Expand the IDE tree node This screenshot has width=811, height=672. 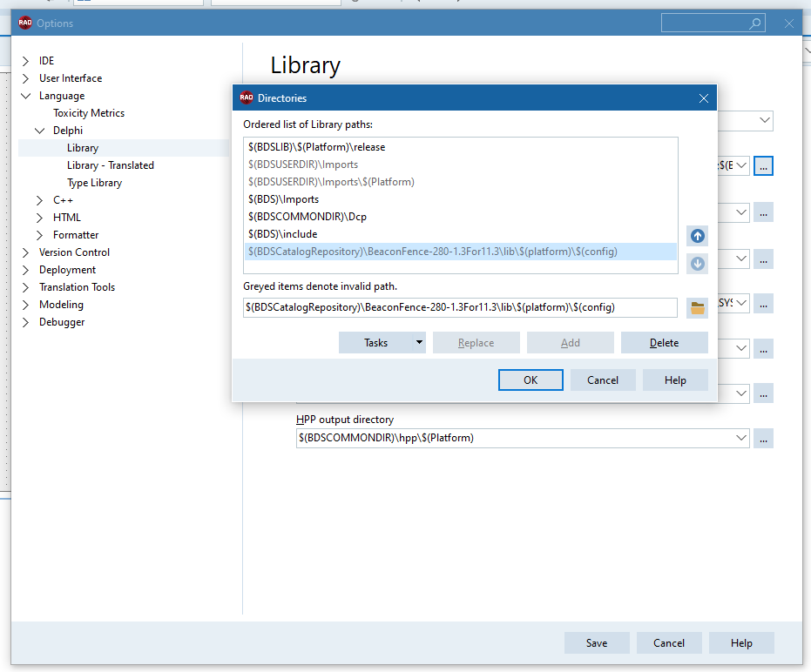tap(25, 61)
